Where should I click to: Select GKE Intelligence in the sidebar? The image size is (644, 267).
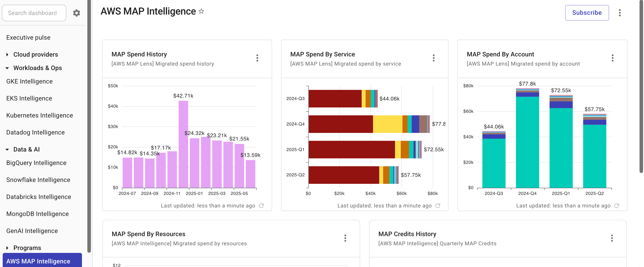point(29,81)
